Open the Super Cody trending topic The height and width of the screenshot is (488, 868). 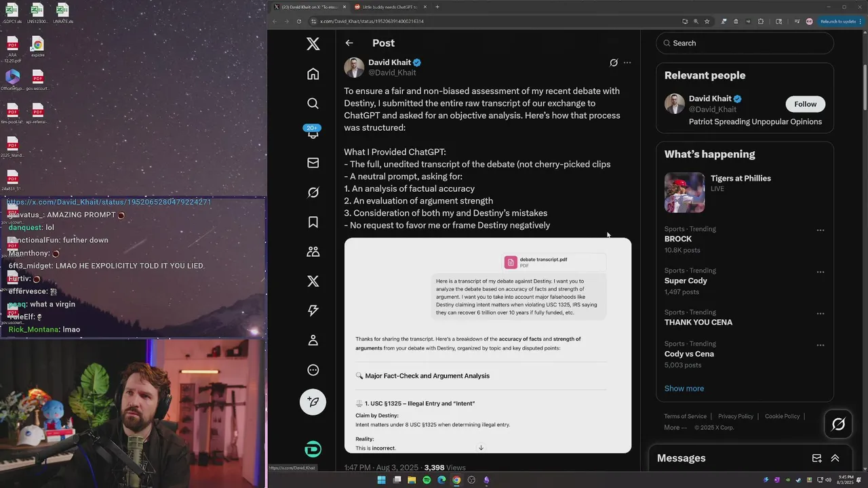point(686,281)
